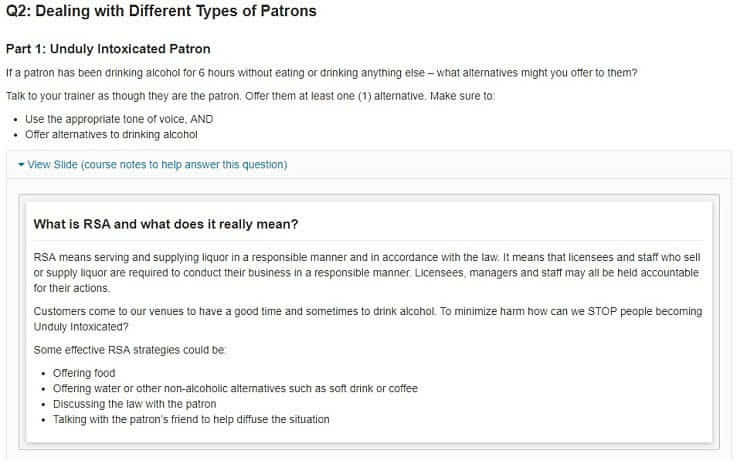Click the for their actions line in slide
740x464 pixels.
click(71, 288)
